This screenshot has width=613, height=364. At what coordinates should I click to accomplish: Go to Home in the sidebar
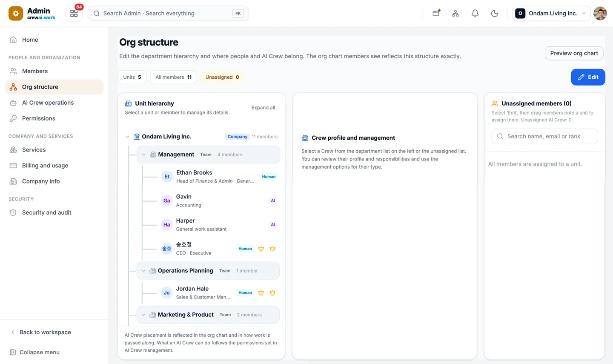coord(54,40)
